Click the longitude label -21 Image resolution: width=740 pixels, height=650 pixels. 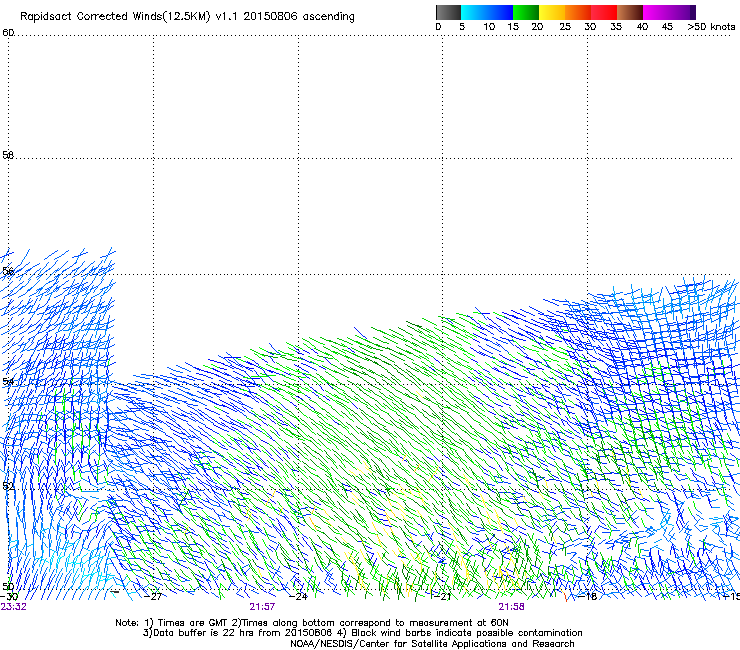442,597
